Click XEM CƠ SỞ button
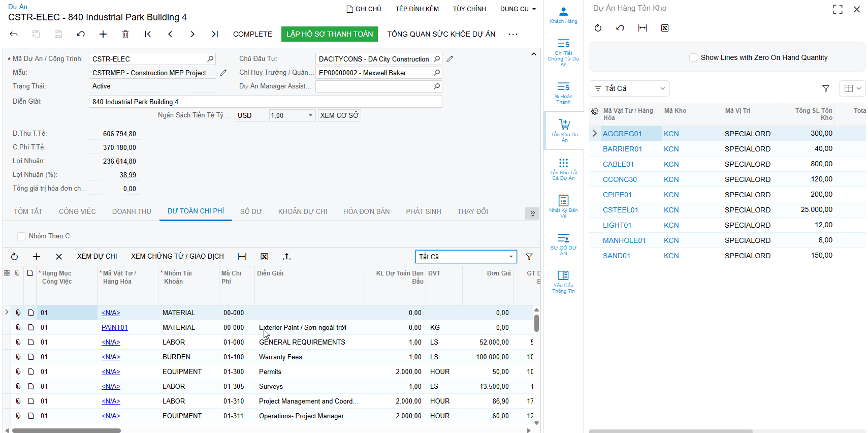 click(339, 115)
